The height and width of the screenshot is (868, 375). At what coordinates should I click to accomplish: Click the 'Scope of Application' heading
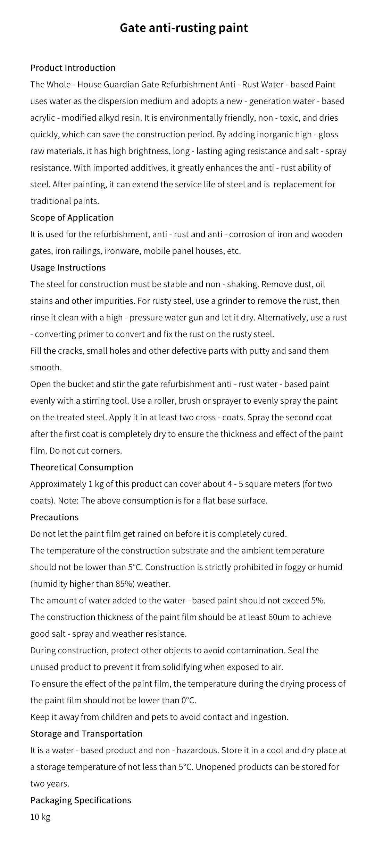(72, 217)
